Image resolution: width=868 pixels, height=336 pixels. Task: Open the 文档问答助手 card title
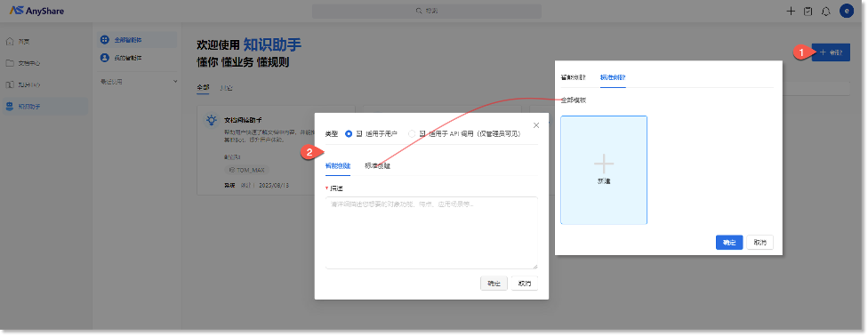(243, 120)
